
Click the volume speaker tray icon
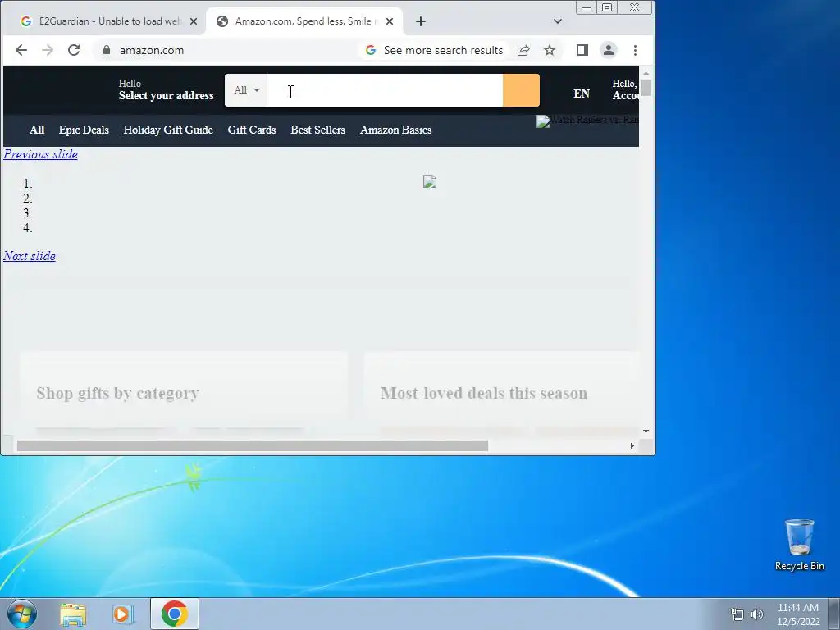pyautogui.click(x=757, y=614)
